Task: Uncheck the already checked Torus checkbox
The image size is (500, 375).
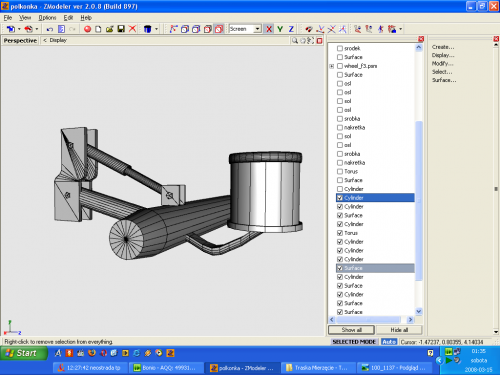Action: (x=340, y=233)
